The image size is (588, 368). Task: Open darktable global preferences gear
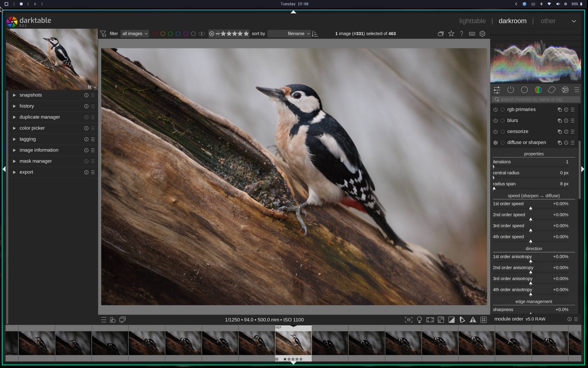tap(482, 33)
